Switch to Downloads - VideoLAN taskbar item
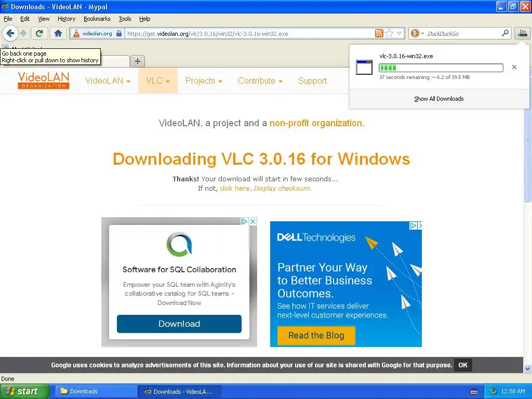This screenshot has height=399, width=532. point(179,392)
